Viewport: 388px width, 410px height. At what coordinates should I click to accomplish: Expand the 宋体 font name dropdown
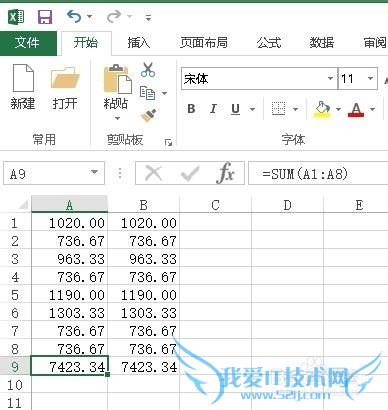330,79
